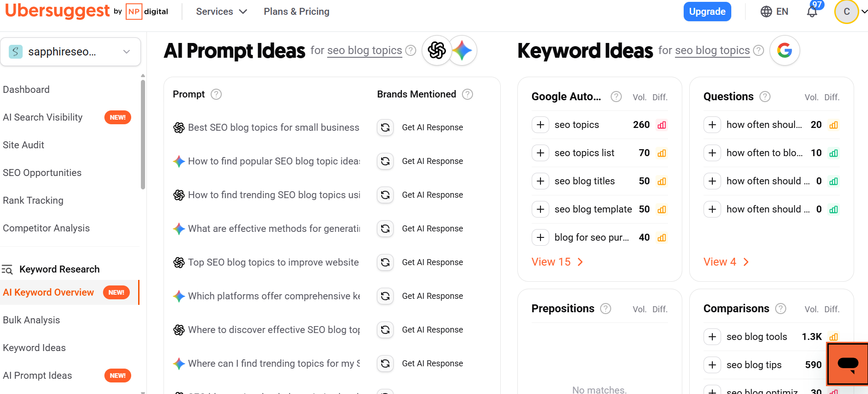The width and height of the screenshot is (868, 394).
Task: Click the 'Top SEO blog topics to improve website' prompt
Action: pos(273,262)
